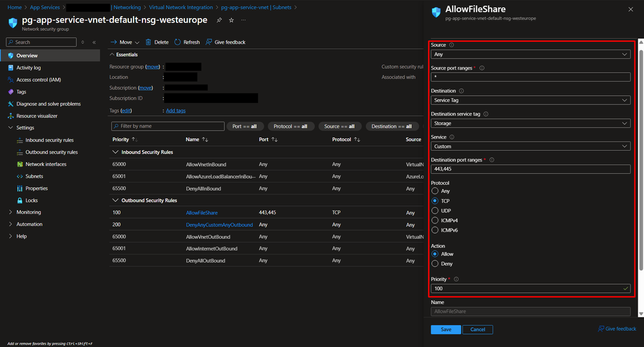Click Destination info icon in panel

pos(461,91)
